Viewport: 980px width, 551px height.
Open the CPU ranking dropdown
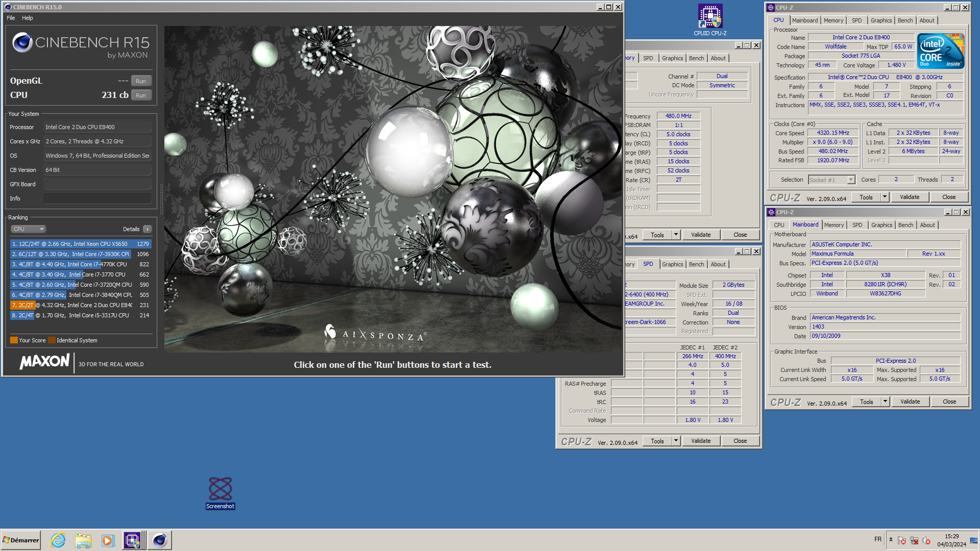pos(28,229)
